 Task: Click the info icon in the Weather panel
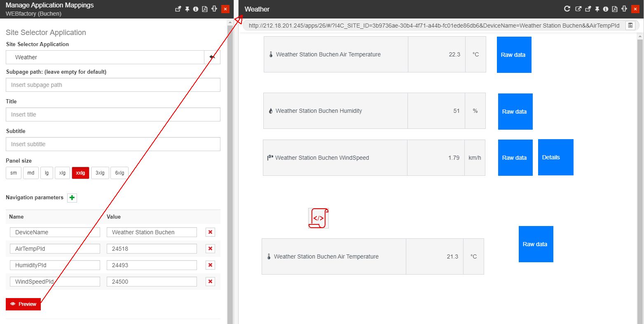click(605, 9)
